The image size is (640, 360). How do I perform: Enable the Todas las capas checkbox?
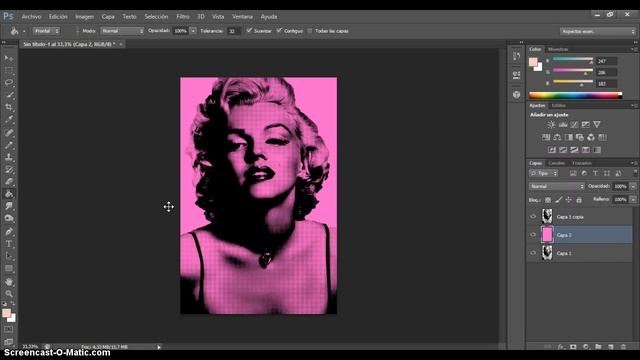310,31
